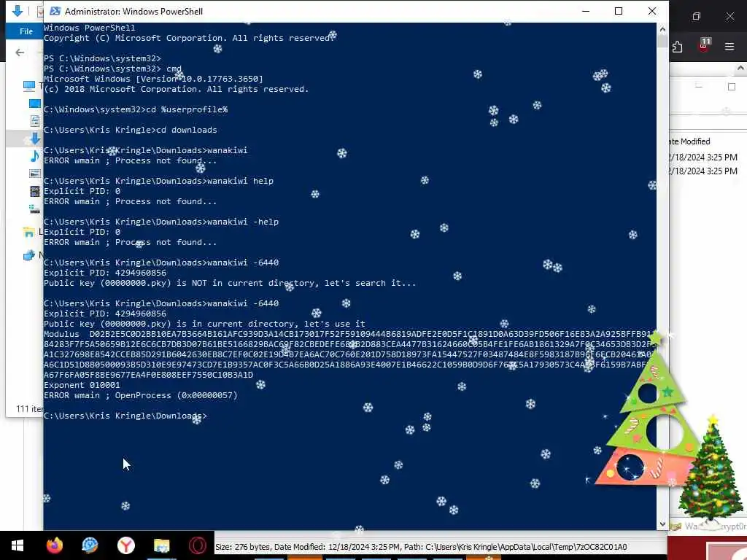The image size is (747, 560).
Task: Click 'ERROR wmain ; OpenProcess (0x00000057)' line
Action: 141,395
